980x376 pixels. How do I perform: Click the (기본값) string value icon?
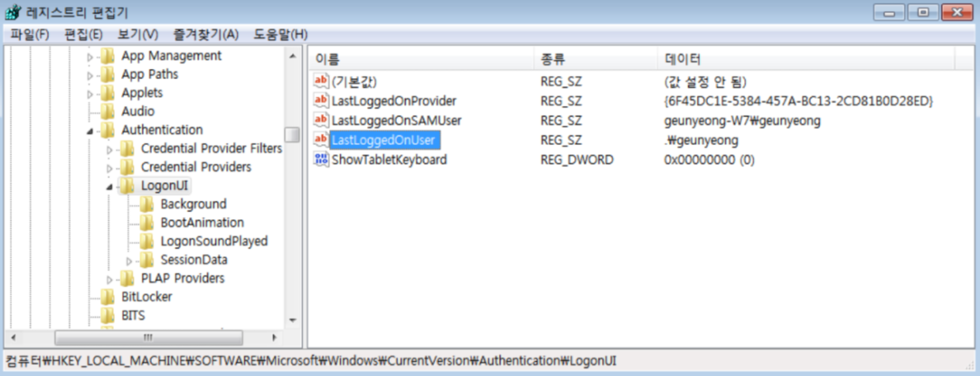coord(321,82)
